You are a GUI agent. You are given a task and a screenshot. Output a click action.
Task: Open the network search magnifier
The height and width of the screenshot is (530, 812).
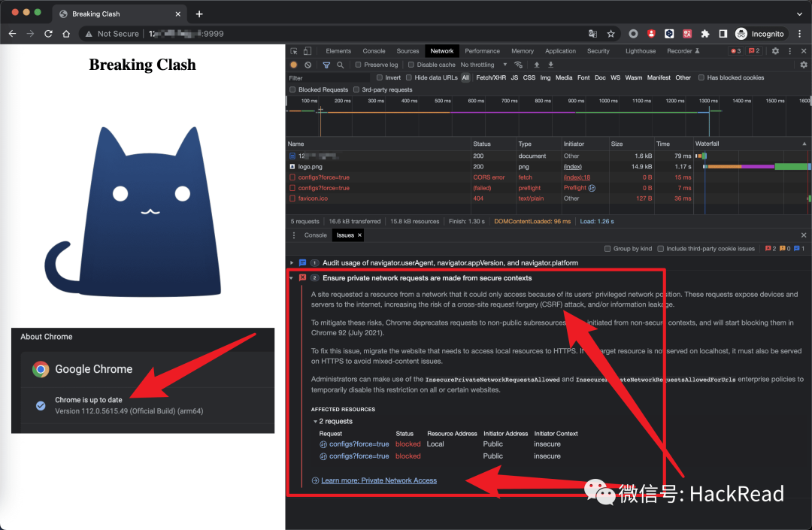pos(341,65)
